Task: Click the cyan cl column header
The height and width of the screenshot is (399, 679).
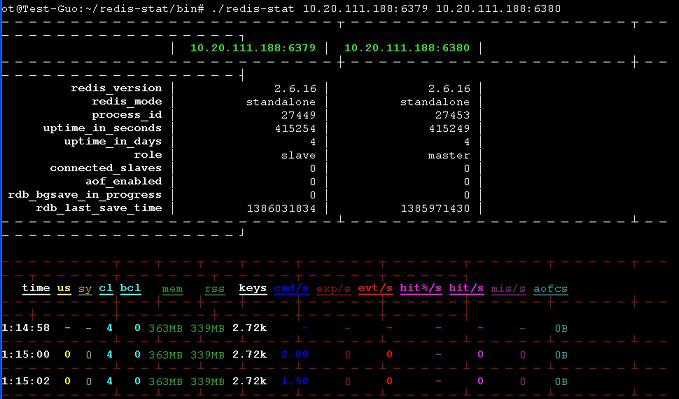Action: (106, 289)
